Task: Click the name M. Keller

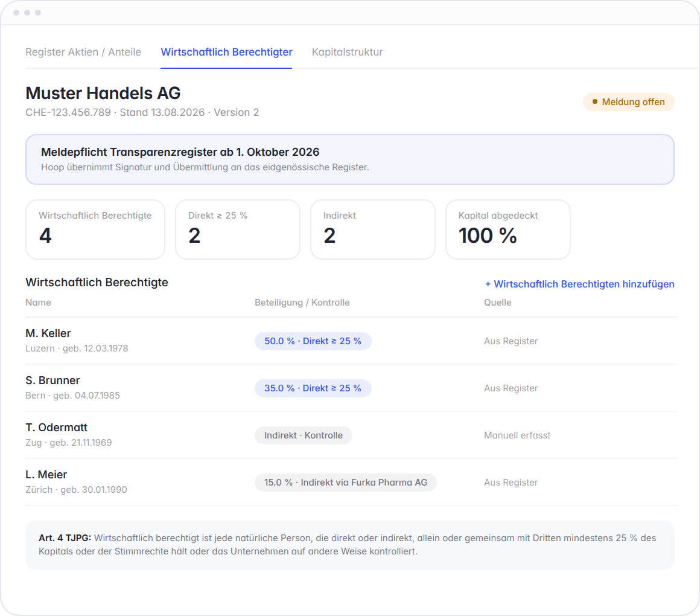Action: [x=48, y=333]
